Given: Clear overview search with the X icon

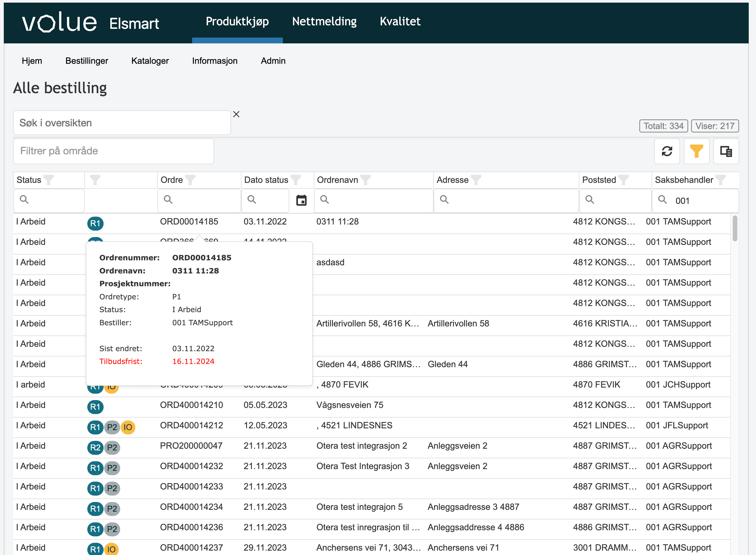Looking at the screenshot, I should tap(236, 114).
